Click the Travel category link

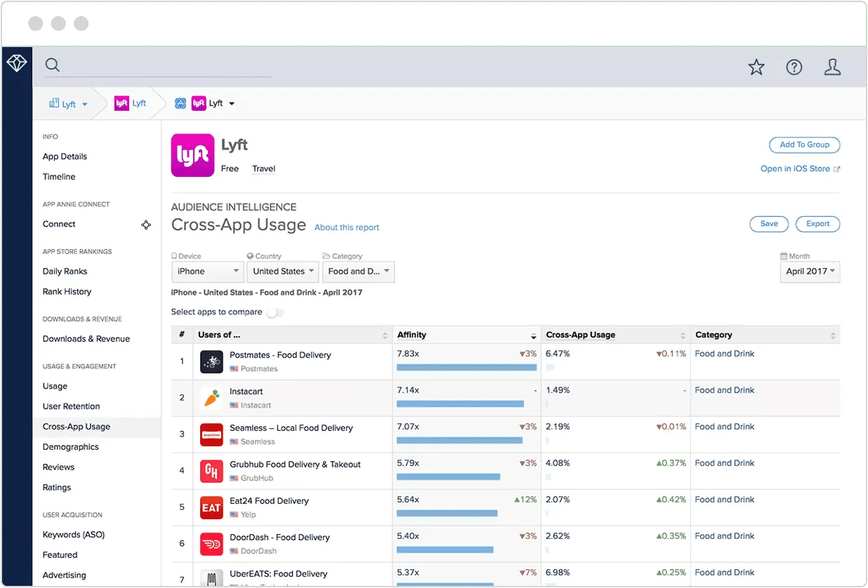point(264,168)
